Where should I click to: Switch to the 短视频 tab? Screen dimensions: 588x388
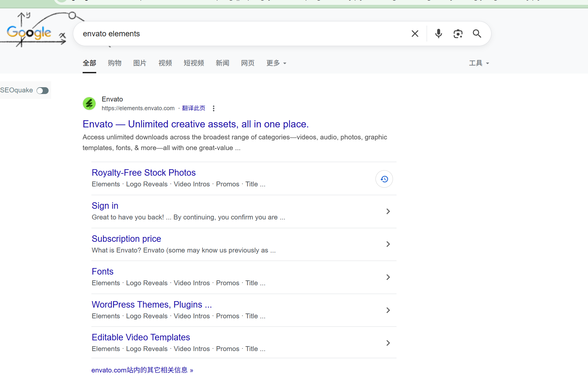coord(194,63)
